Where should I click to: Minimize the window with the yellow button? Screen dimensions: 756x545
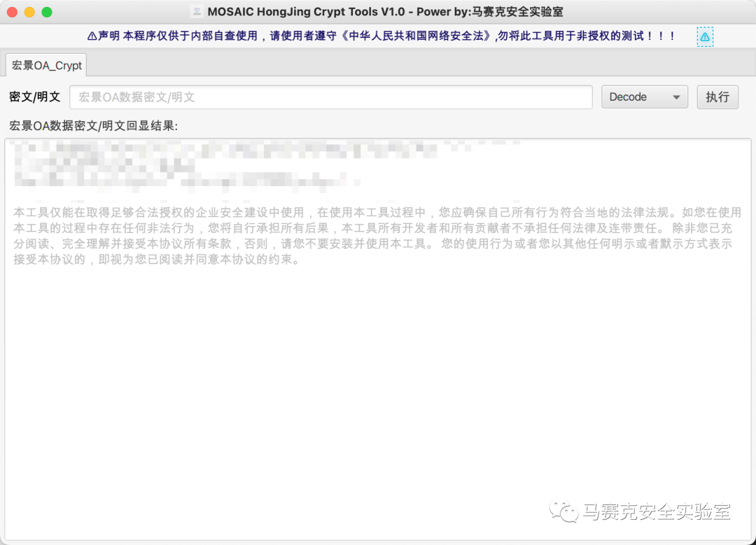coord(29,12)
